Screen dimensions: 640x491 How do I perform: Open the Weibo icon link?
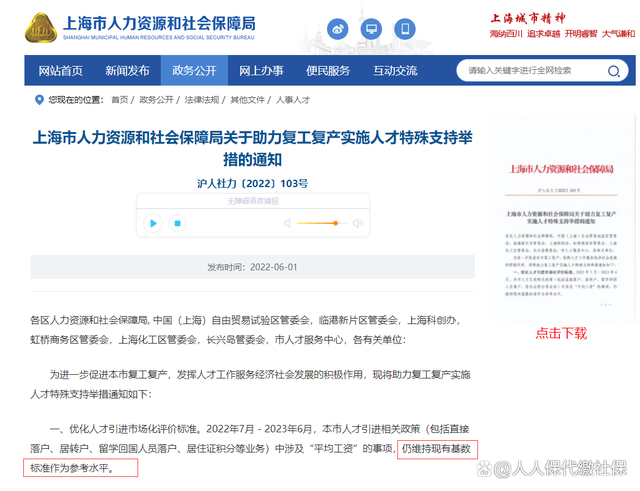pos(338,29)
